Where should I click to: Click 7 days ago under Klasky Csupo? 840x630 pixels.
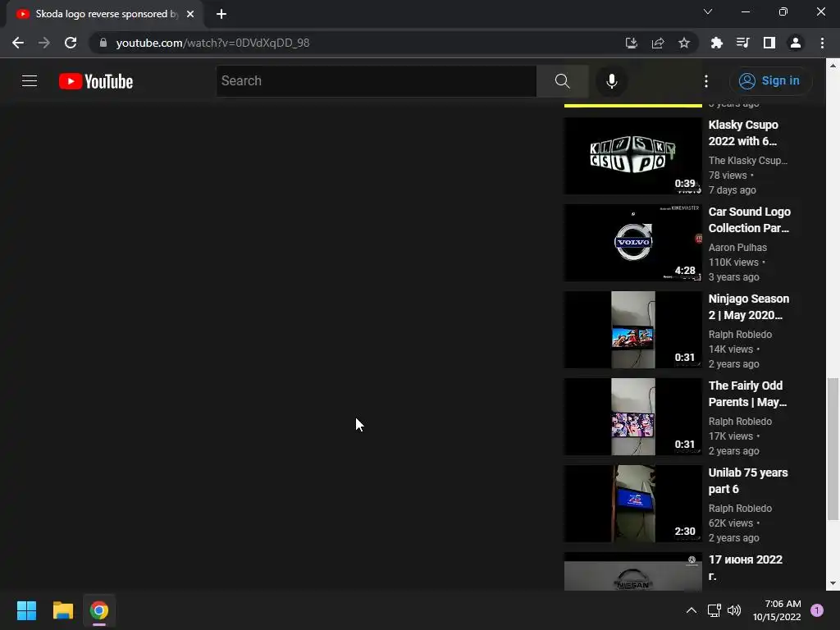click(733, 189)
